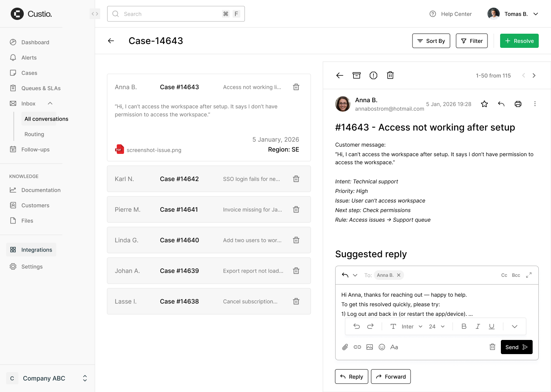Star the message from Anna B.
This screenshot has width=551, height=392.
[x=484, y=104]
